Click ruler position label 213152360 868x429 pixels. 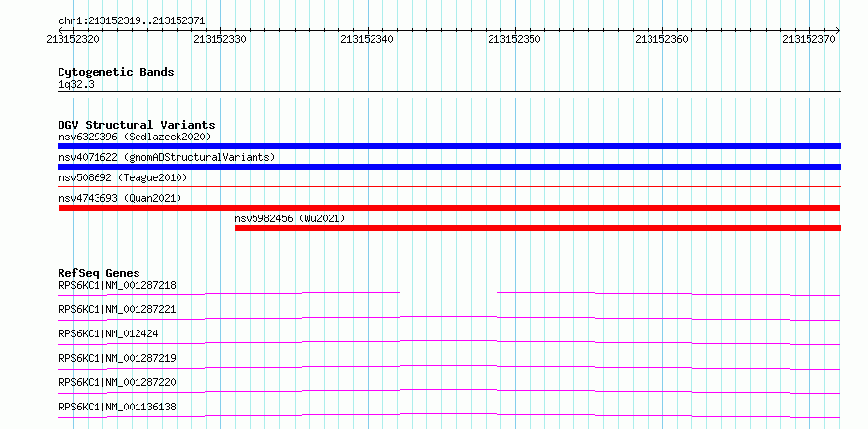coord(662,39)
